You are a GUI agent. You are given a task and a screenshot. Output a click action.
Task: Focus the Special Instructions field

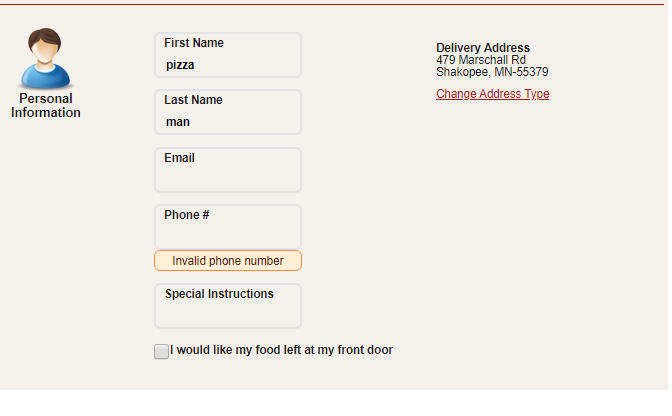pyautogui.click(x=228, y=306)
